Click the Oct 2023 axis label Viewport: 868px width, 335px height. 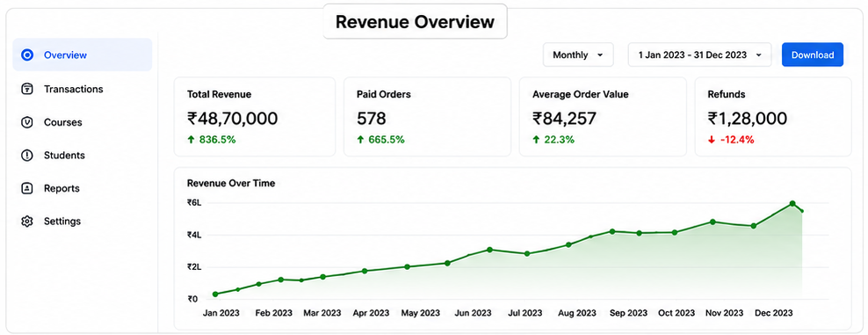point(677,313)
